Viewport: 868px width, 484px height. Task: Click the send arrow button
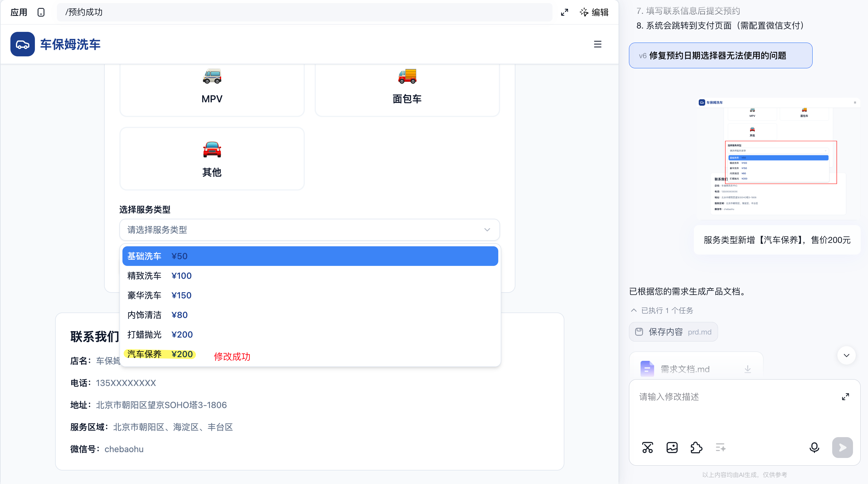point(842,448)
